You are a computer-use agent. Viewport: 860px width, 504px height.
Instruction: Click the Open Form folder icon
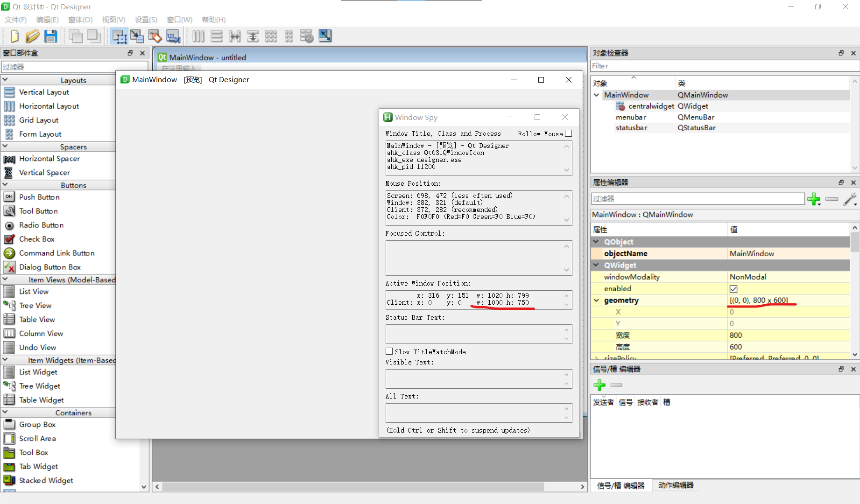[x=33, y=36]
